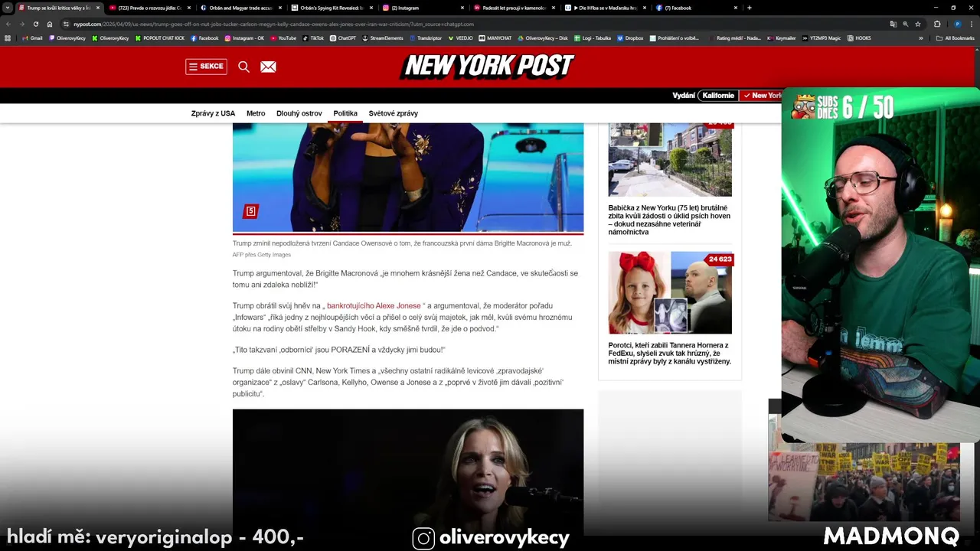This screenshot has height=551, width=980.
Task: Open a new tab with the plus button
Action: pyautogui.click(x=749, y=8)
